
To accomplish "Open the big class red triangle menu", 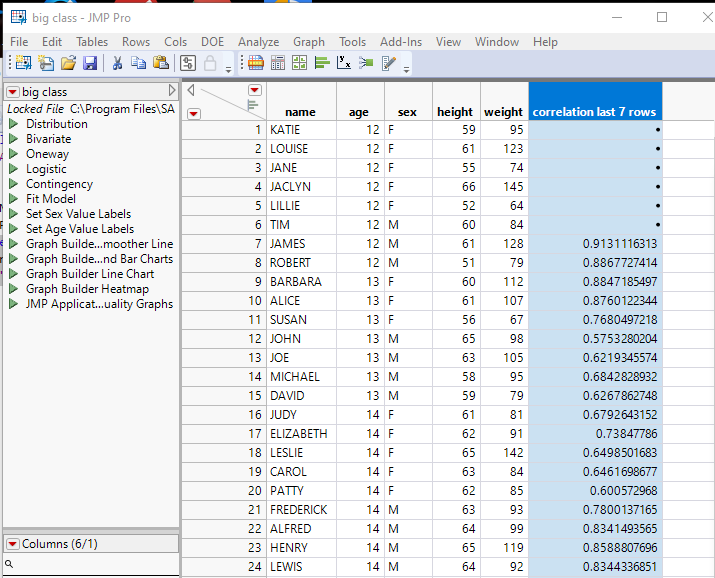I will pos(13,92).
